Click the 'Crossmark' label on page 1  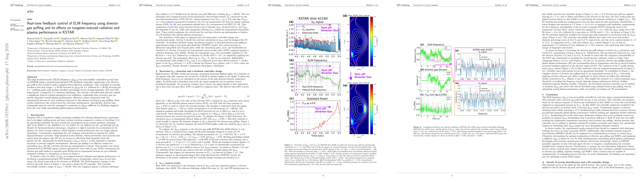(x=15, y=20)
